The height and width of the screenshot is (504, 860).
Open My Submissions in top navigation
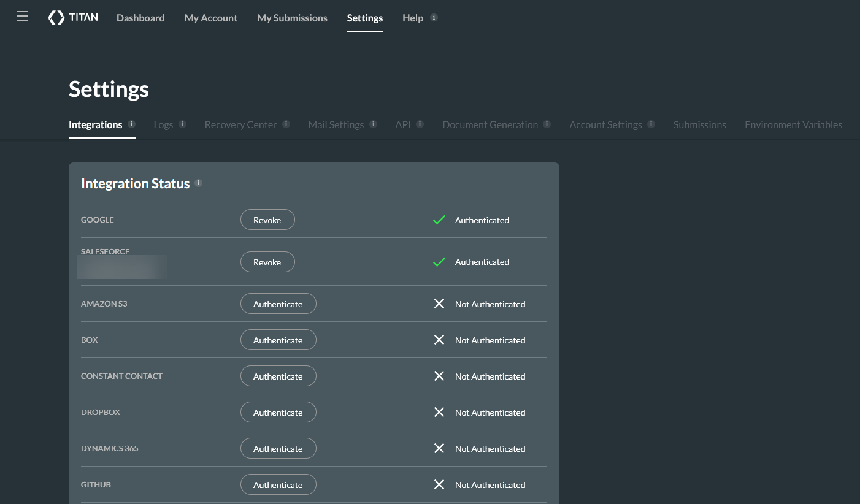(292, 18)
